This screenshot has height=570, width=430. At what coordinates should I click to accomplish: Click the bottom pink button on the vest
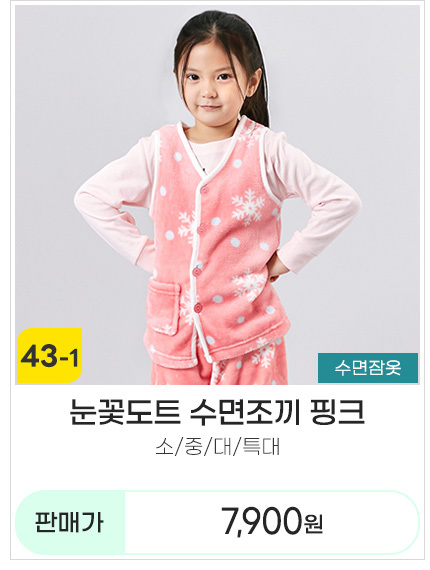(198, 308)
